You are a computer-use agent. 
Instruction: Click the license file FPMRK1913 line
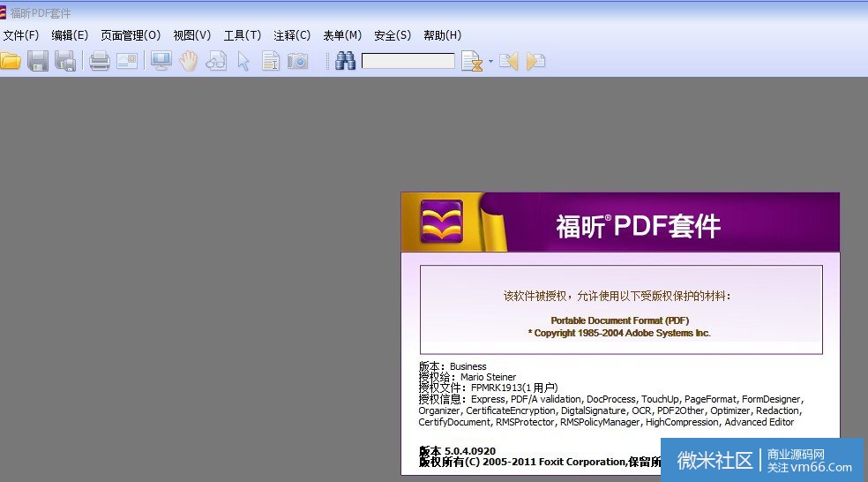tap(489, 388)
